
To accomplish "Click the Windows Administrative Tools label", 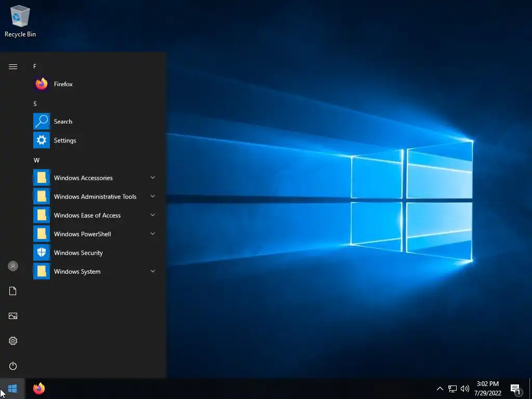I will (x=95, y=197).
